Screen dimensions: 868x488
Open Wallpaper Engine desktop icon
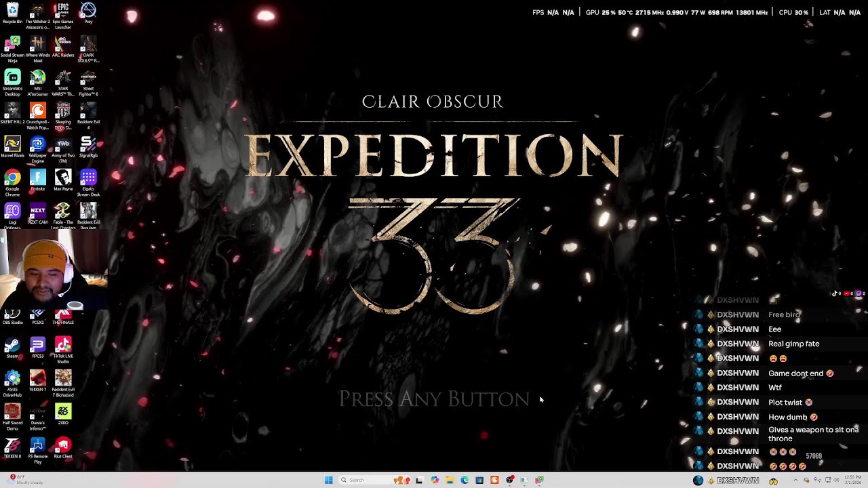[37, 150]
